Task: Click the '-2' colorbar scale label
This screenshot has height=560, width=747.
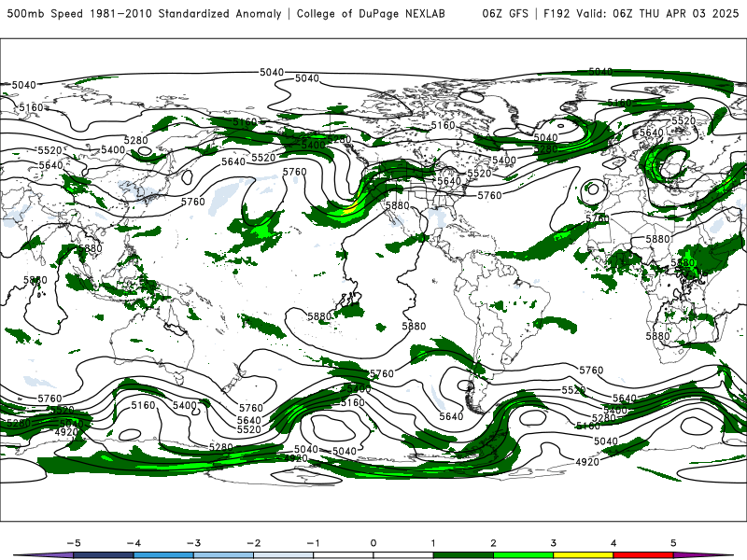Action: (253, 543)
